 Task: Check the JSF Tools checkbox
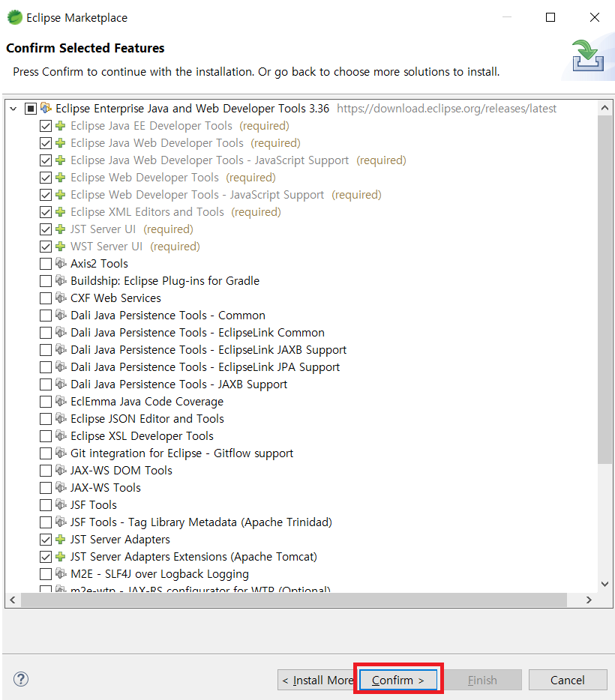coord(46,505)
